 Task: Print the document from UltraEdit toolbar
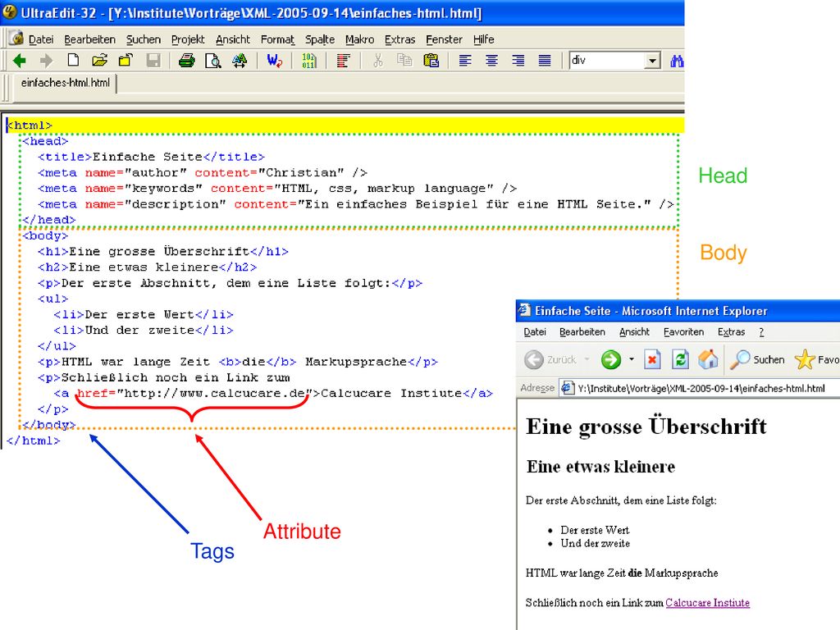[x=186, y=61]
